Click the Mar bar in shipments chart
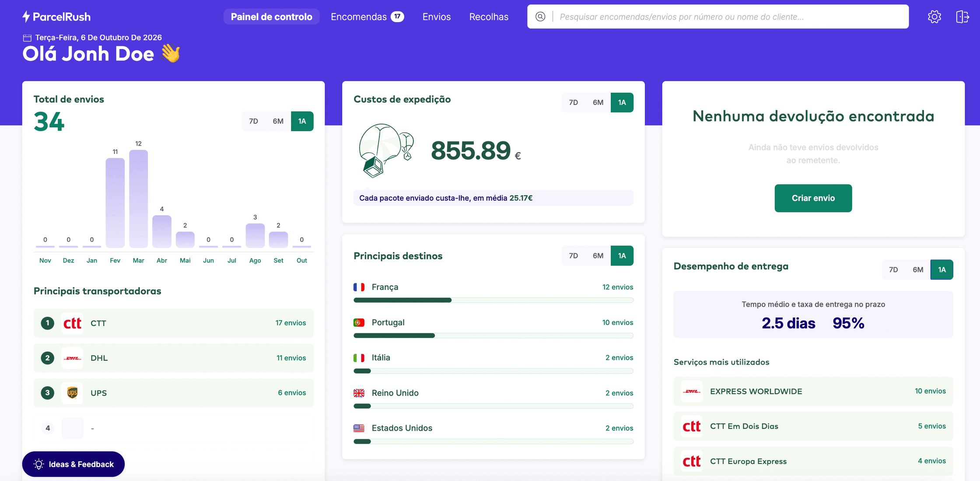Viewport: 980px width, 481px height. (x=138, y=199)
